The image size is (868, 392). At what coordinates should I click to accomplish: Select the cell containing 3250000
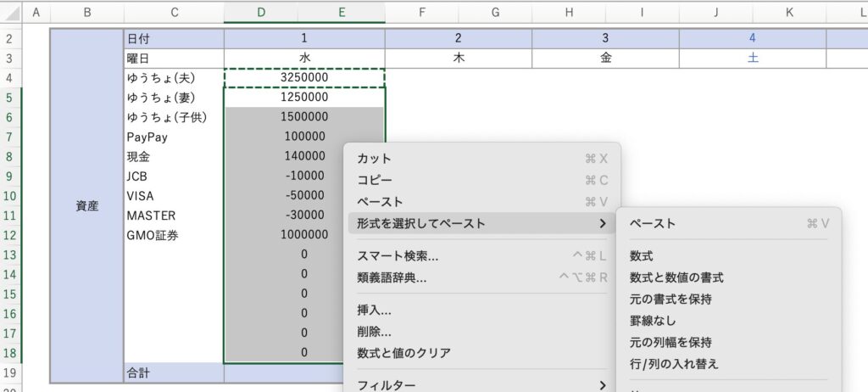(x=303, y=77)
